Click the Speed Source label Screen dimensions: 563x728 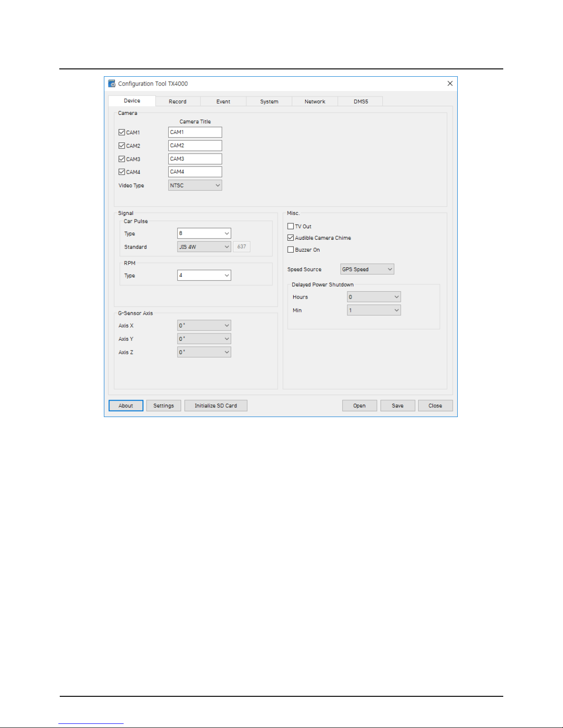click(304, 270)
